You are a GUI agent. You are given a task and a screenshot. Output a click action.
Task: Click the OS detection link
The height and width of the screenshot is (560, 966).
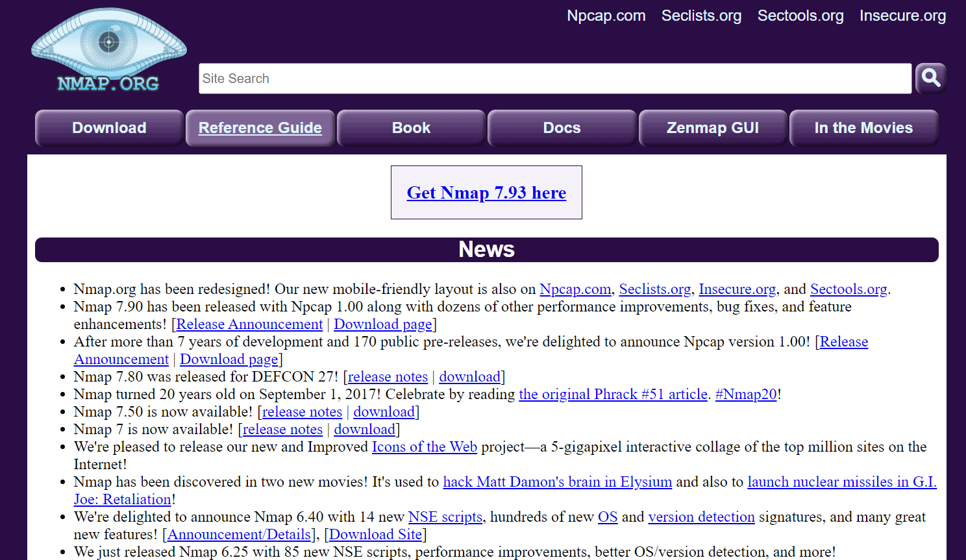click(x=608, y=517)
